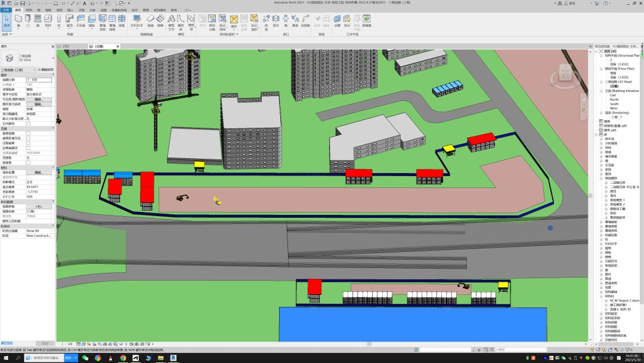Image resolution: width=644 pixels, height=363 pixels.
Task: Open the 文件 (File) menu tab
Action: pyautogui.click(x=6, y=10)
